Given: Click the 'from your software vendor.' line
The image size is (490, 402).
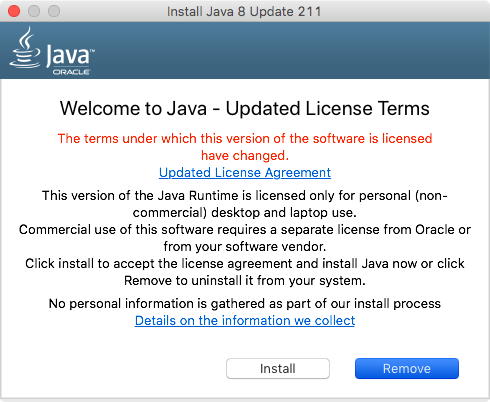Looking at the screenshot, I should 245,247.
